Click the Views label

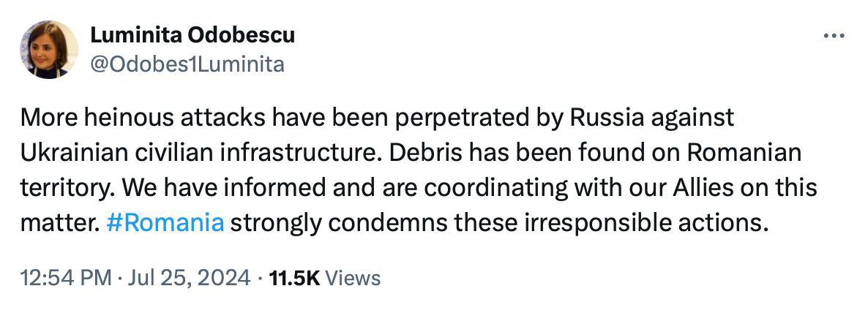pos(352,278)
